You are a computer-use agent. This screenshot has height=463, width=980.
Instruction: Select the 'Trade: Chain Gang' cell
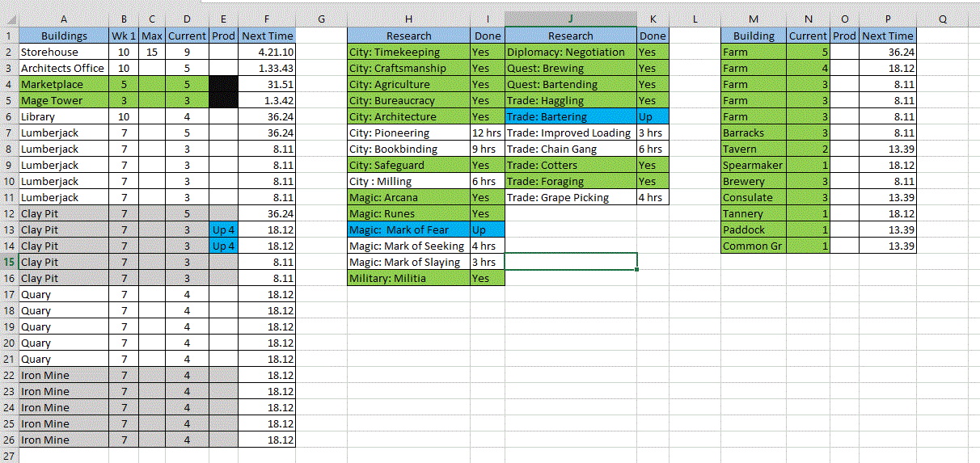tap(570, 149)
